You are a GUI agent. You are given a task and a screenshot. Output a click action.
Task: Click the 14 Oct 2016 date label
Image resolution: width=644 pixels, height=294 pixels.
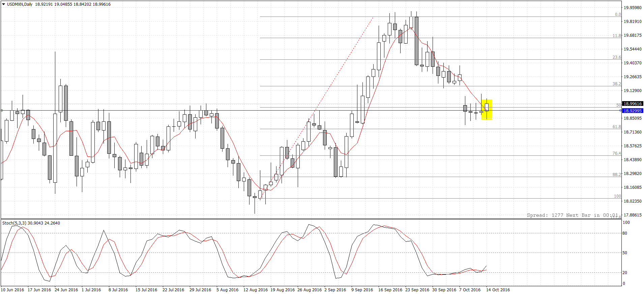pyautogui.click(x=498, y=290)
